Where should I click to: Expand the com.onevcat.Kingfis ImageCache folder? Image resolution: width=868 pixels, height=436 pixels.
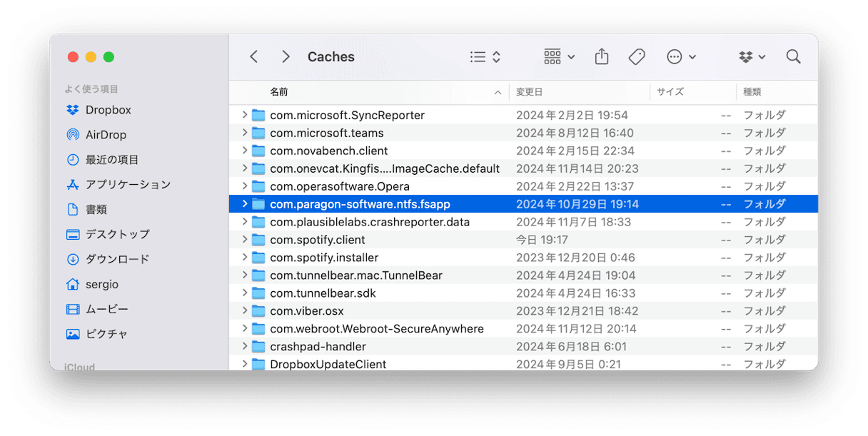[x=244, y=168]
